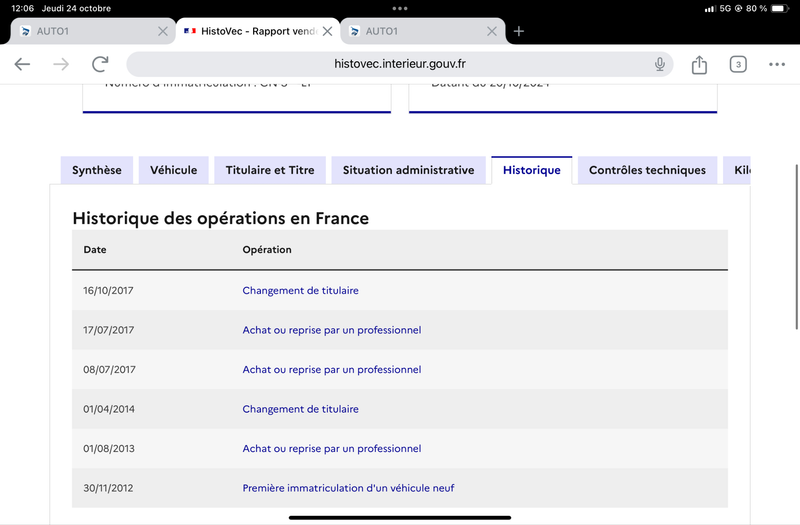Select the date 01/08/2013 cell

(x=109, y=448)
